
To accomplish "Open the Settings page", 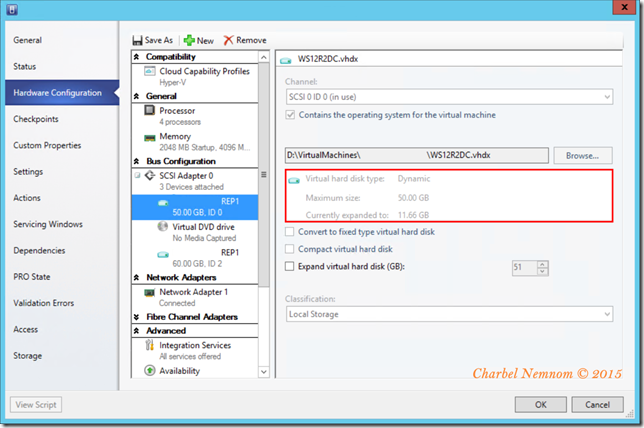I will click(x=62, y=172).
